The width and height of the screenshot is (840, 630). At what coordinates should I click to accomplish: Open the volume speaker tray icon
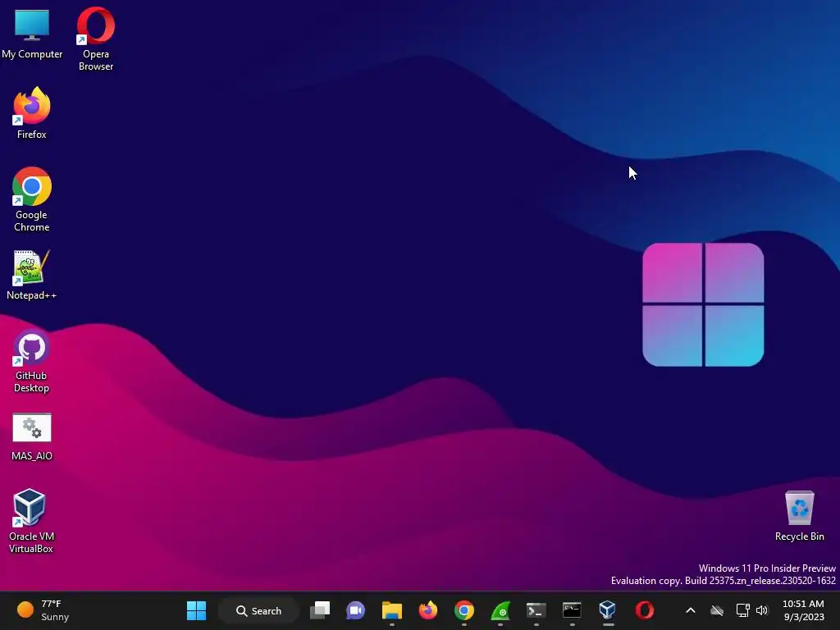(x=762, y=610)
